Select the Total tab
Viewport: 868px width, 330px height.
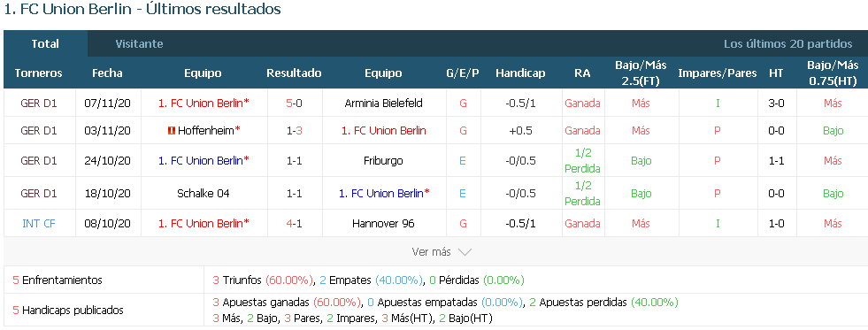coord(45,43)
